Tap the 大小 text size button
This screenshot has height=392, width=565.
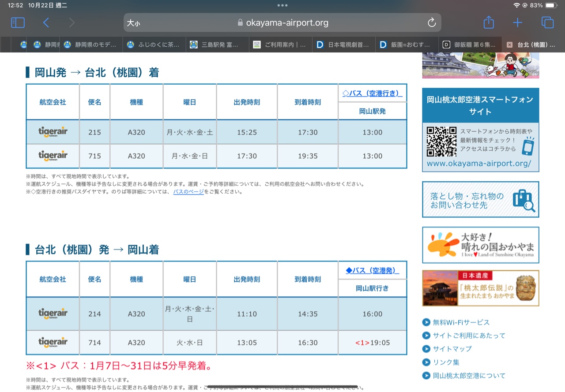click(x=133, y=23)
